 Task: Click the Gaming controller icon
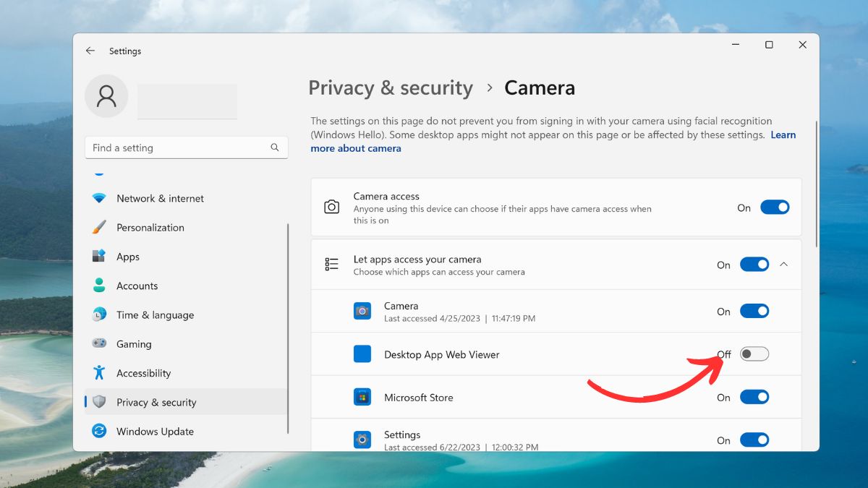point(99,343)
